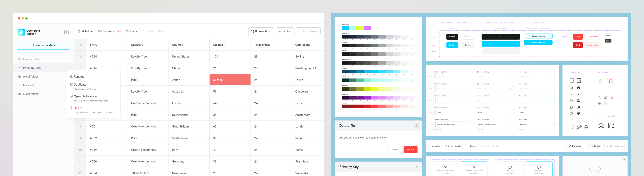Image resolution: width=644 pixels, height=176 pixels.
Task: Toggle sorting on the Medals column
Action: [x=225, y=45]
